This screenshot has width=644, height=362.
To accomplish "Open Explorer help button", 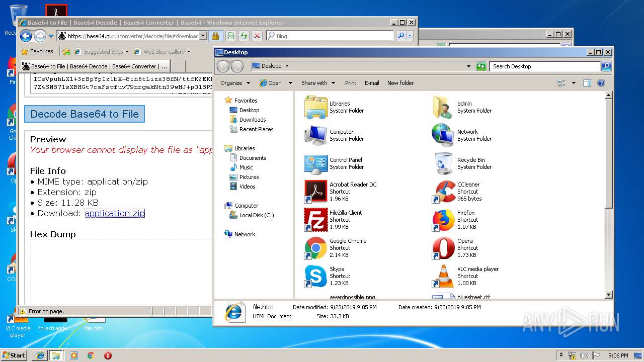I will click(601, 83).
